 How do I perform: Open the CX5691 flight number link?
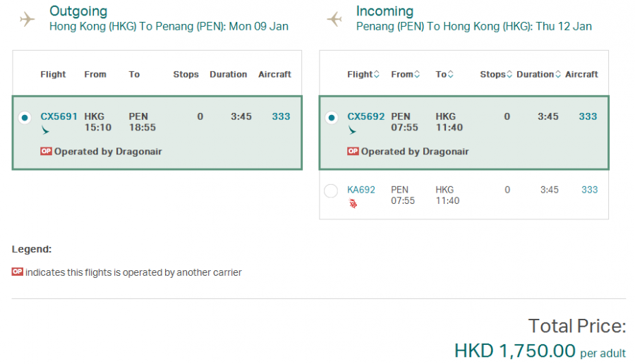tap(59, 116)
